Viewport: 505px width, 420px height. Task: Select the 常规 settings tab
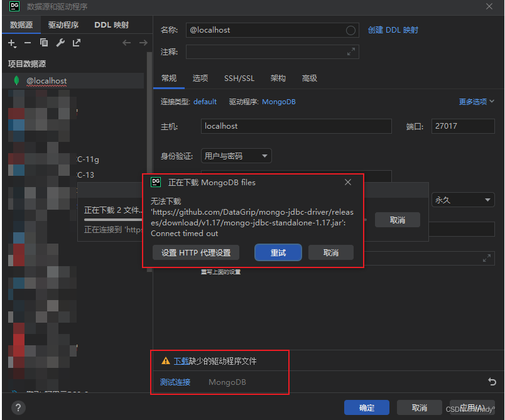pyautogui.click(x=169, y=78)
